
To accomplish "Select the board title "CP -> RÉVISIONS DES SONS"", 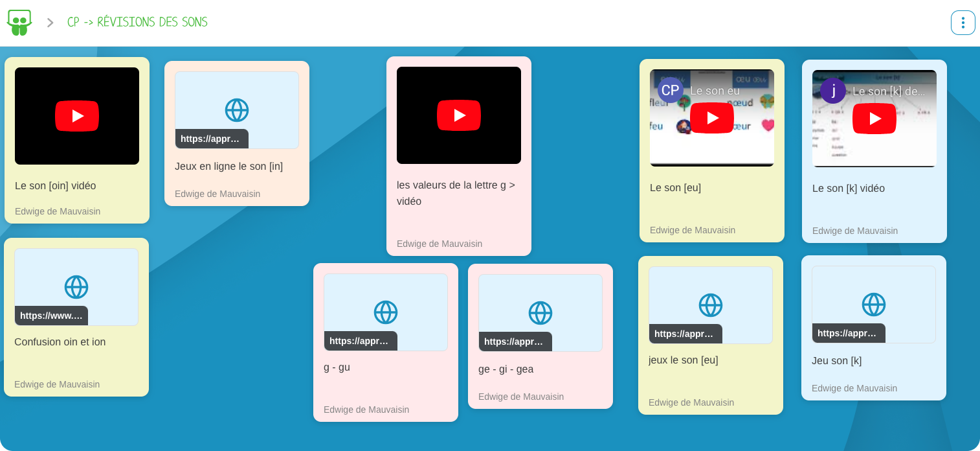I will (x=137, y=22).
